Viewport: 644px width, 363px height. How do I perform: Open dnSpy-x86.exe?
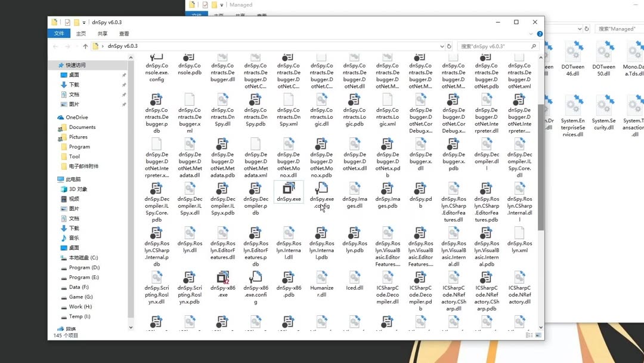click(x=223, y=278)
